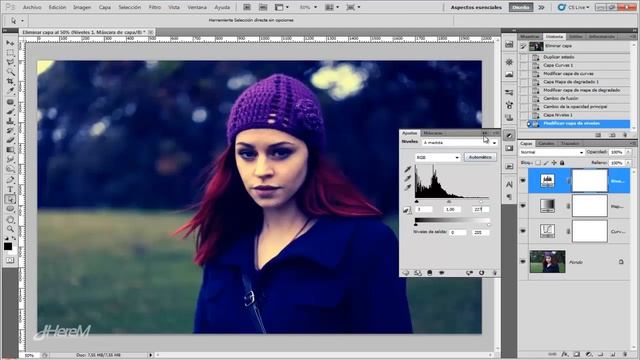Select the Horizontal Type tool
This screenshot has height=360, width=640.
point(10,189)
